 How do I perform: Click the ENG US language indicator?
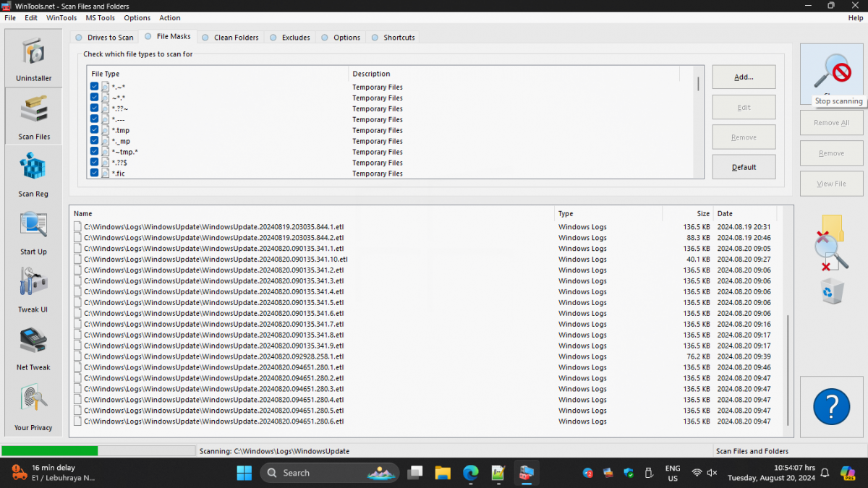[x=672, y=473]
